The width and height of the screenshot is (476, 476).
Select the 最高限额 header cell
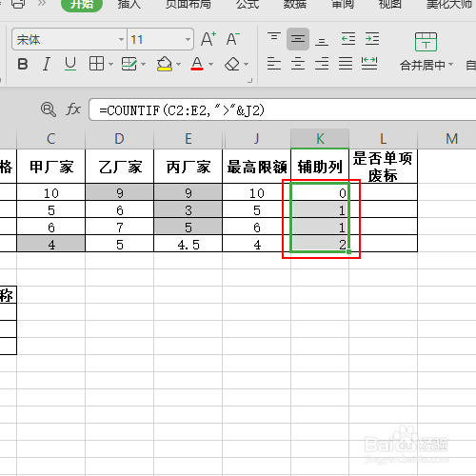[x=257, y=167]
